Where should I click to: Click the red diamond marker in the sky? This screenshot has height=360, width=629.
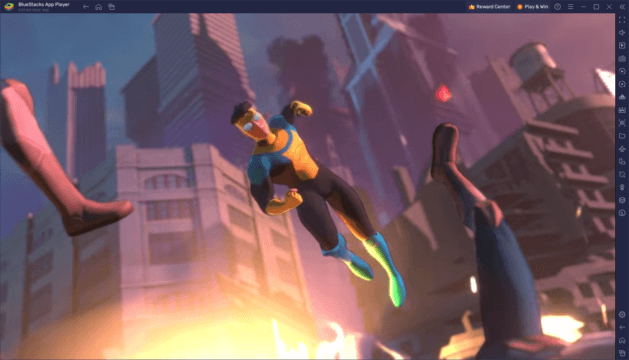(x=444, y=94)
